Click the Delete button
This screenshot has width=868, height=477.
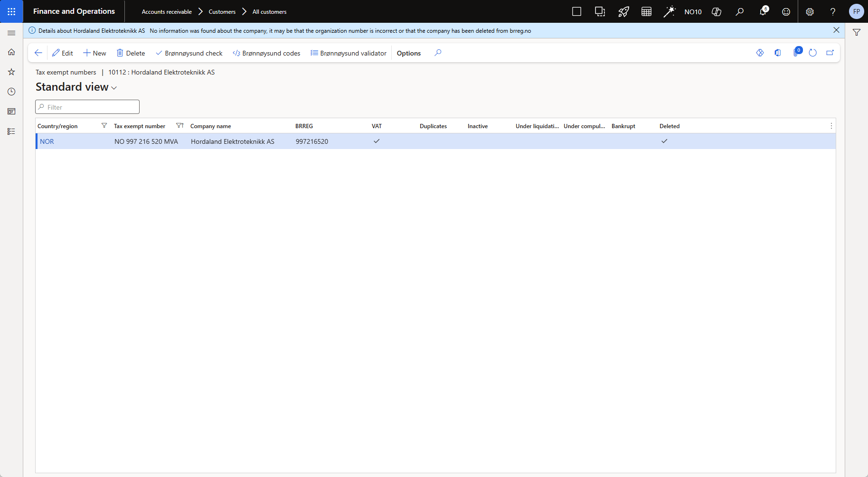[x=131, y=53]
